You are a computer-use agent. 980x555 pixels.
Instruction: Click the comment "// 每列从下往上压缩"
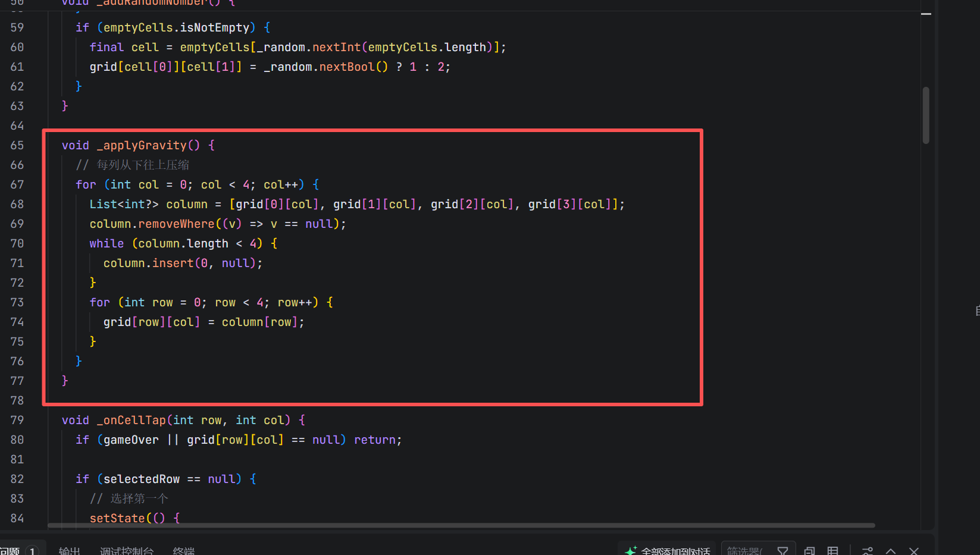(x=132, y=165)
